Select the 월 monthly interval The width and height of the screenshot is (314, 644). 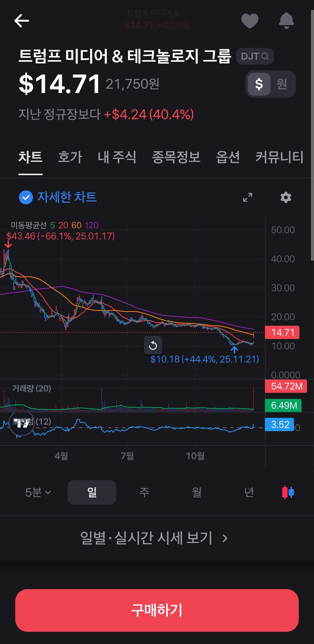click(197, 492)
